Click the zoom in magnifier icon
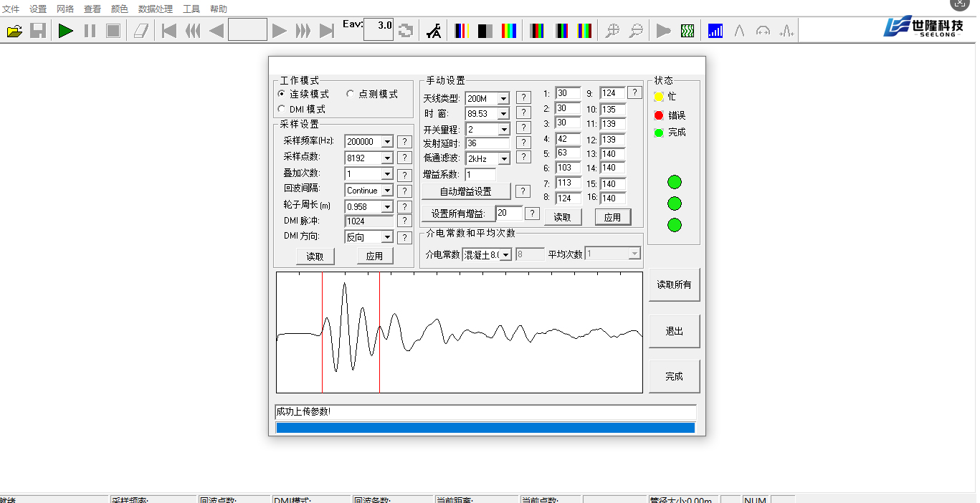The image size is (980, 503). tap(612, 31)
